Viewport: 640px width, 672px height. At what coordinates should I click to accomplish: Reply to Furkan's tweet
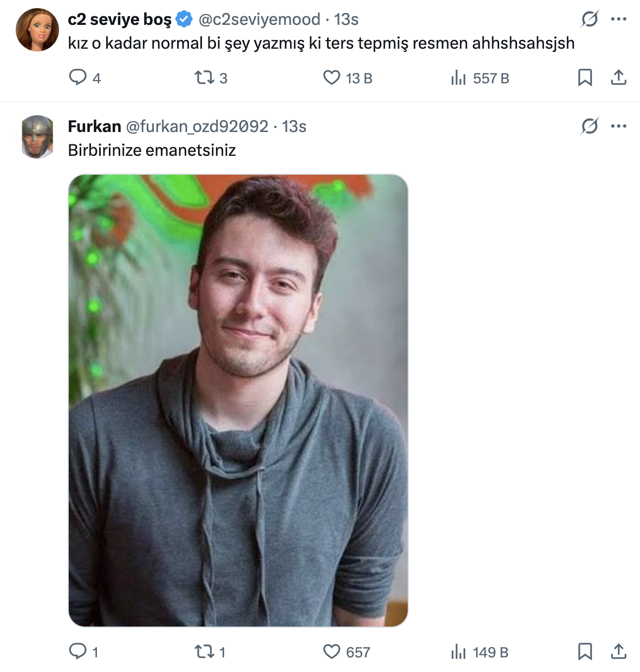coord(78,651)
